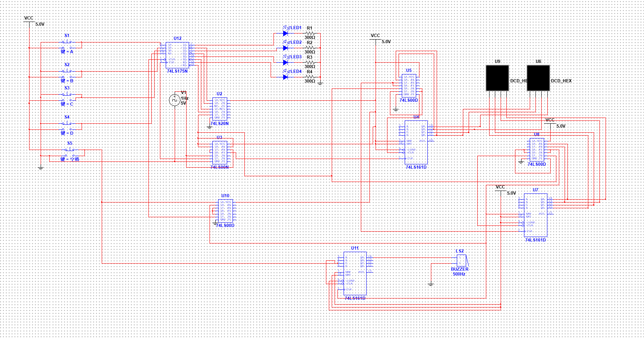Select the LED4 diode
644x338 pixels.
285,77
